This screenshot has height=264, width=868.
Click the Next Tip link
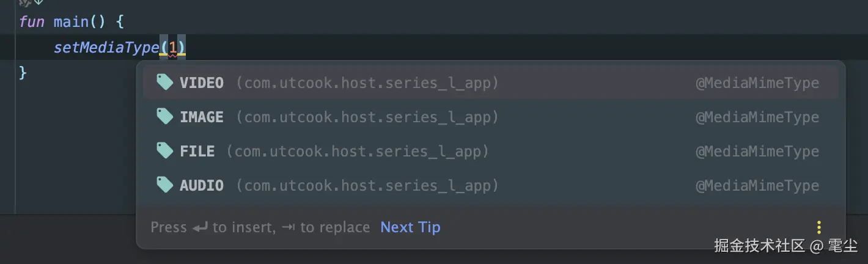[x=410, y=227]
